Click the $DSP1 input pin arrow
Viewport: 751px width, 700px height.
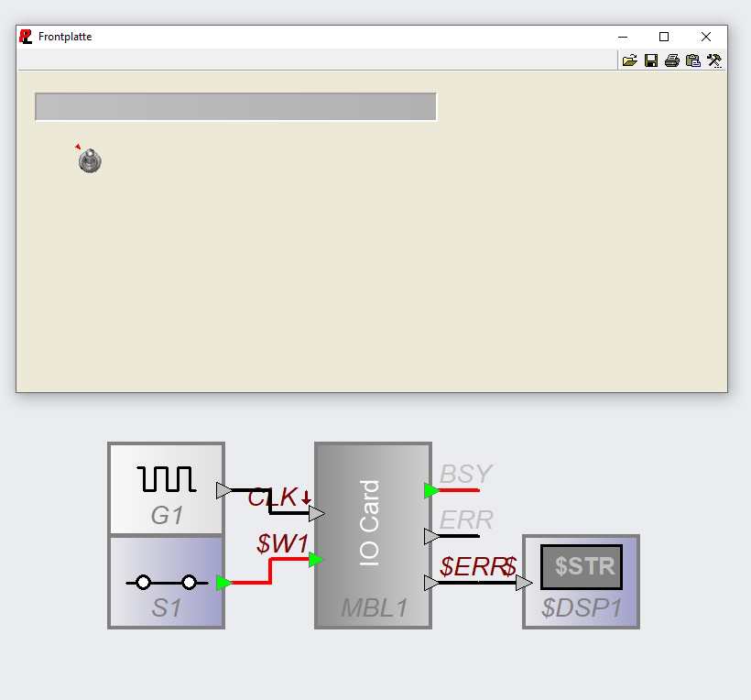point(524,583)
